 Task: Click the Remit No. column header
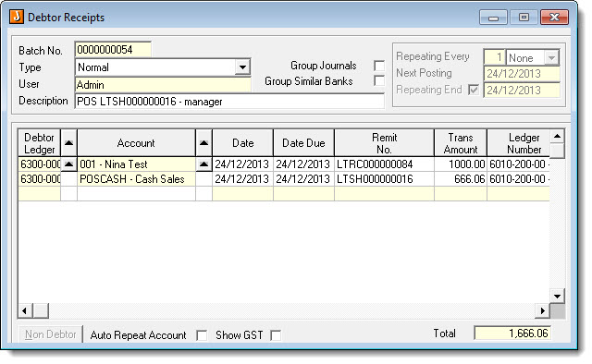(x=385, y=143)
